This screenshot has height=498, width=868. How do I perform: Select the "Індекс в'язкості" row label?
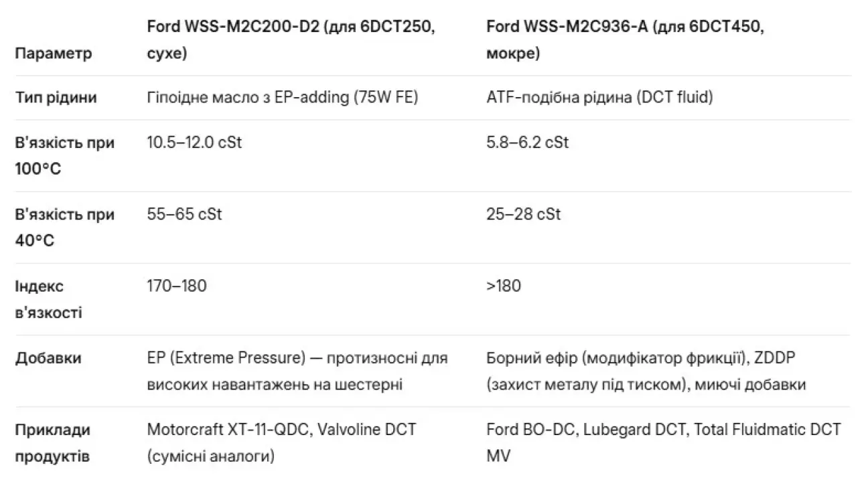48,299
